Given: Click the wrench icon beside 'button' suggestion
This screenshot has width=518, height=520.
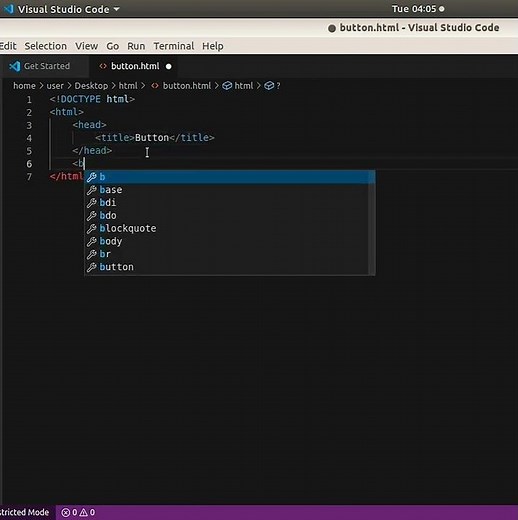Looking at the screenshot, I should (92, 267).
